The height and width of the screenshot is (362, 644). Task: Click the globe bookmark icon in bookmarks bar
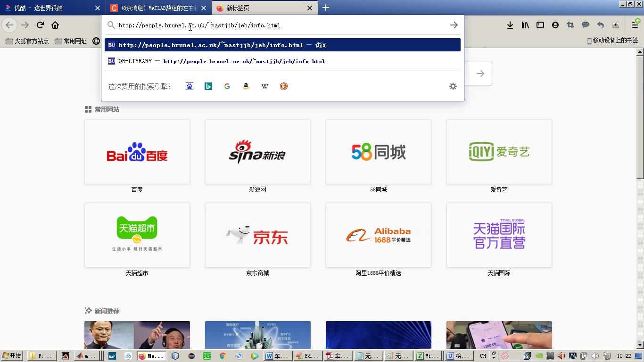(x=96, y=41)
